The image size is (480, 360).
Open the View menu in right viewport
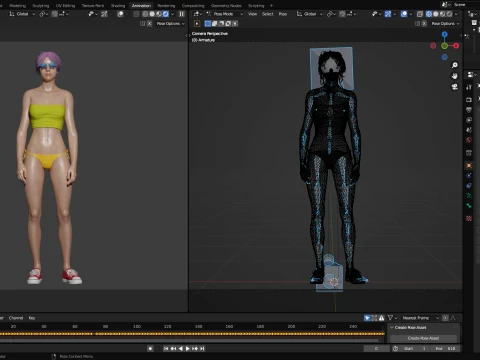pos(253,14)
